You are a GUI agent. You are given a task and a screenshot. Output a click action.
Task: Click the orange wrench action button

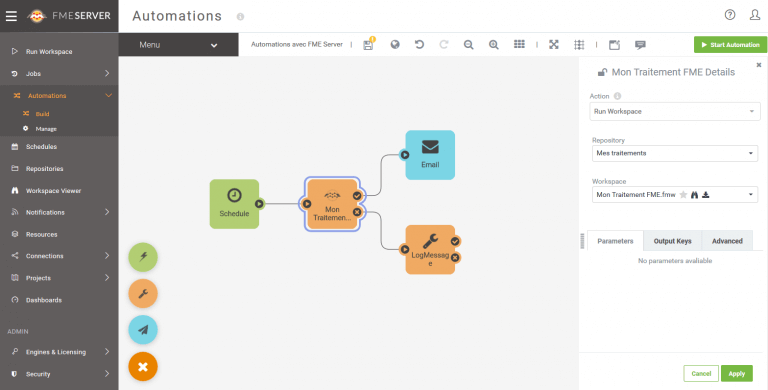[143, 293]
